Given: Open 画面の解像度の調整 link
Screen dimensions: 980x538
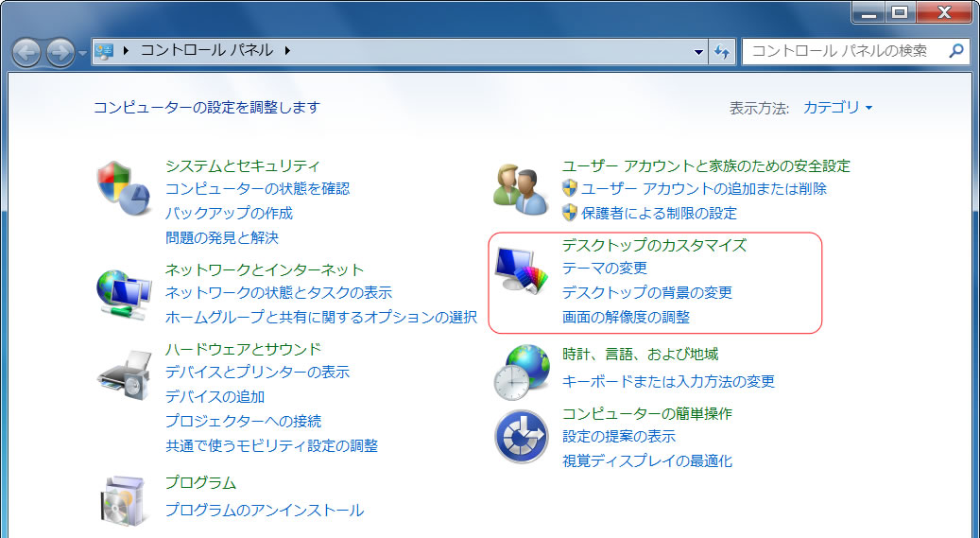Looking at the screenshot, I should [x=626, y=318].
